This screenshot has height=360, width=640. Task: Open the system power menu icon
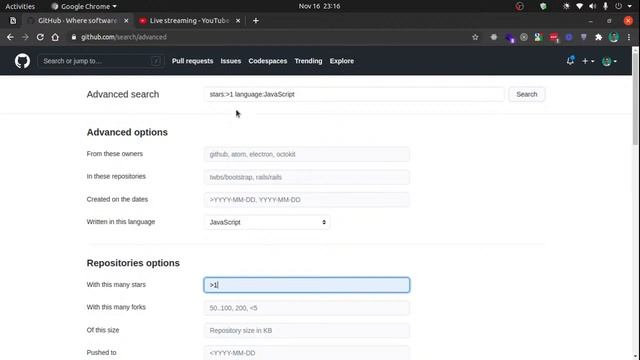click(619, 6)
